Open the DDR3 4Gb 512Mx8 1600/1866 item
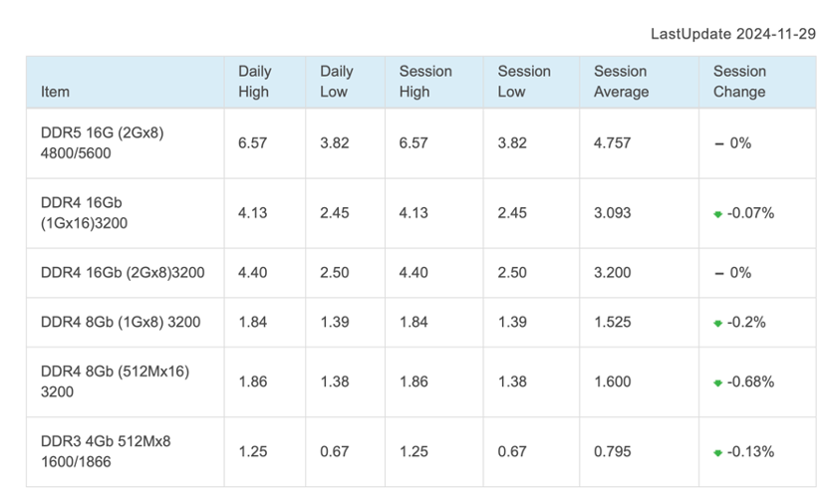Viewport: 827px width, 504px height. pos(106,451)
